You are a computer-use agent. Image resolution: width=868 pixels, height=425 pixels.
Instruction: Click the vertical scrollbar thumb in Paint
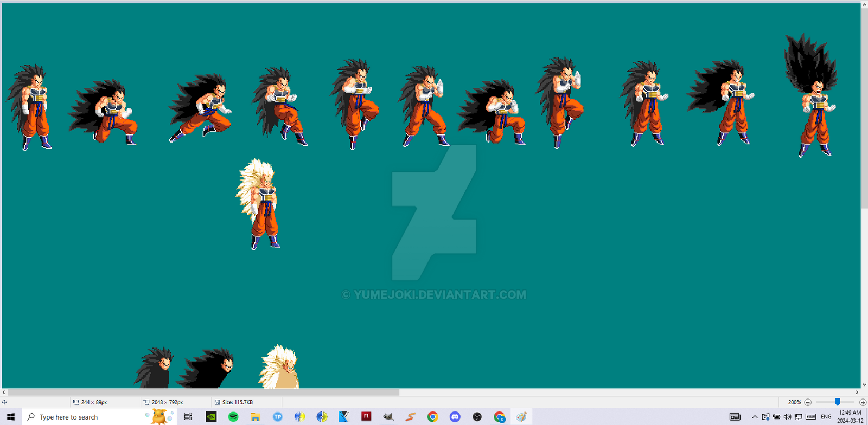click(x=864, y=108)
